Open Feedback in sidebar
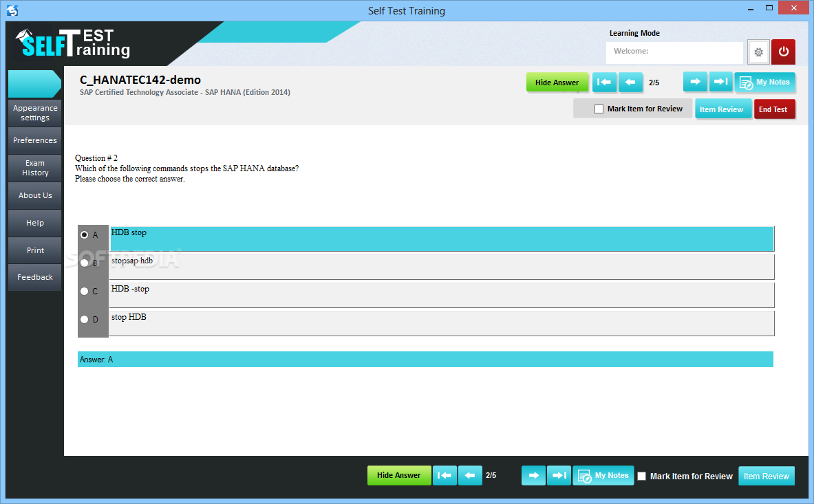Screen dimensions: 814x504 (x=35, y=277)
